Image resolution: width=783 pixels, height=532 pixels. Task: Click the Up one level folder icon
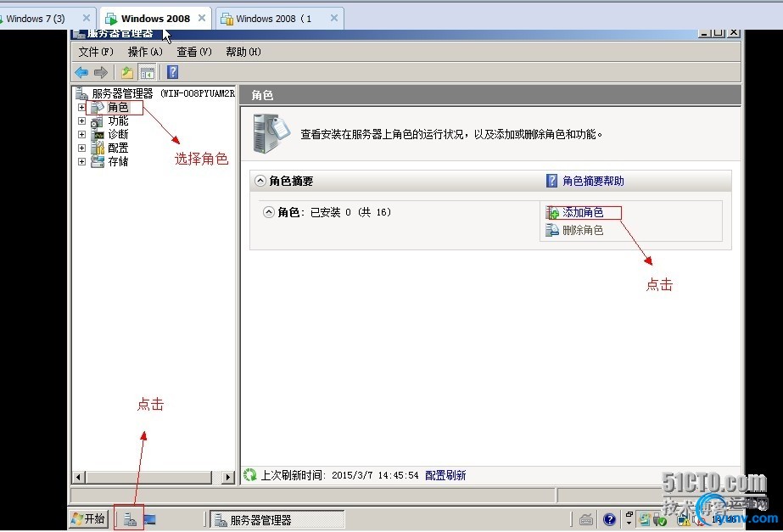point(127,72)
